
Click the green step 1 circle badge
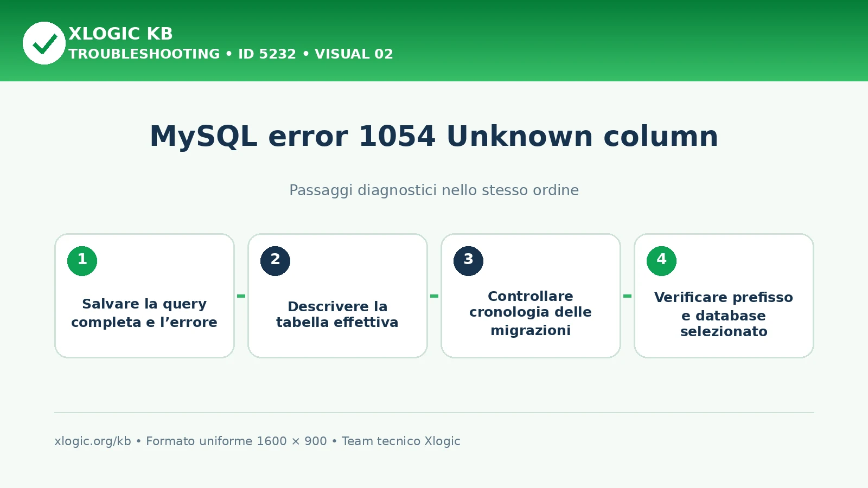coord(82,261)
